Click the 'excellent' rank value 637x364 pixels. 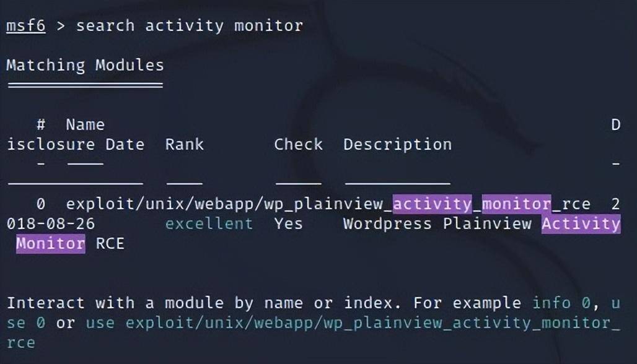click(209, 223)
